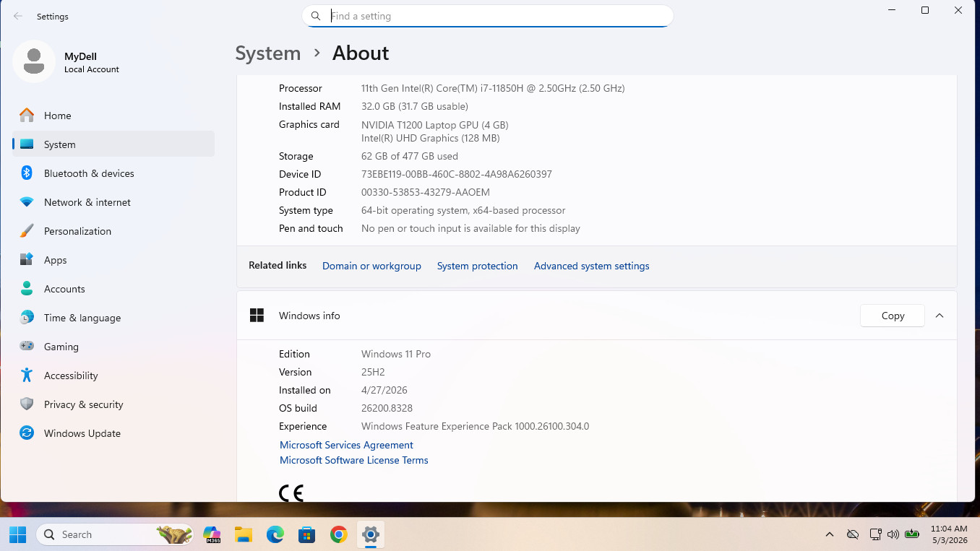980x551 pixels.
Task: Click NVIDIA T1200 Laptop GPU text
Action: pos(435,125)
